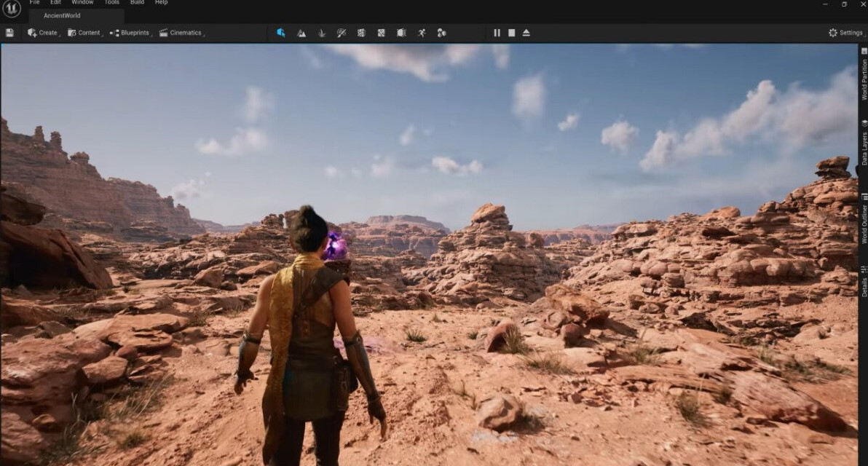This screenshot has width=868, height=466.
Task: Open the Modeling mode icon
Action: pyautogui.click(x=401, y=32)
